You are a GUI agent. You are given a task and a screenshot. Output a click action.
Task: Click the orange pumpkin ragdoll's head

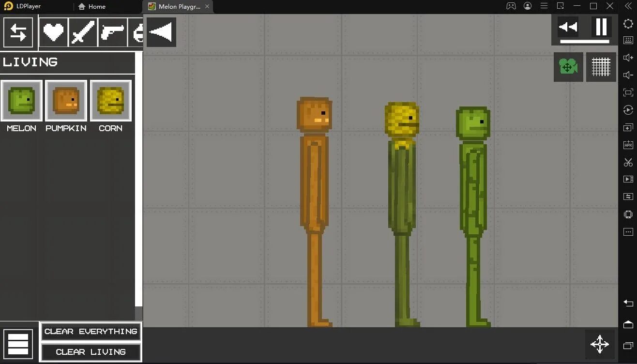[315, 115]
